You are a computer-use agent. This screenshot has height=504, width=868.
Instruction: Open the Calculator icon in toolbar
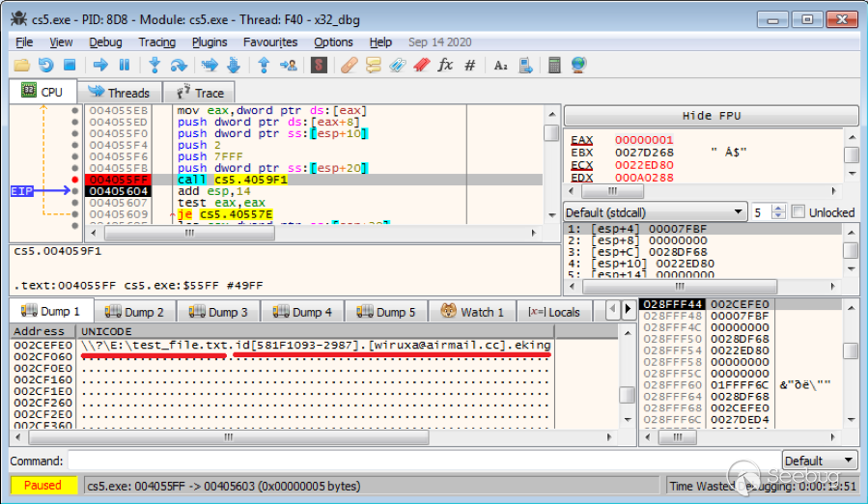tap(554, 66)
